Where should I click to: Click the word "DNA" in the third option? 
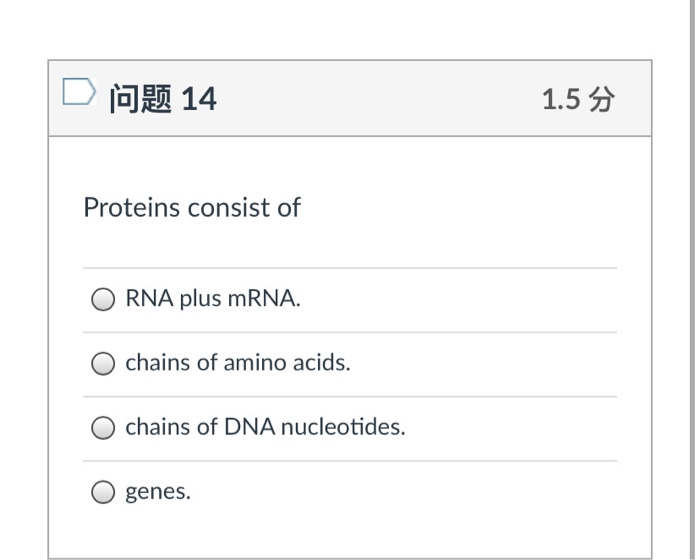pyautogui.click(x=250, y=427)
